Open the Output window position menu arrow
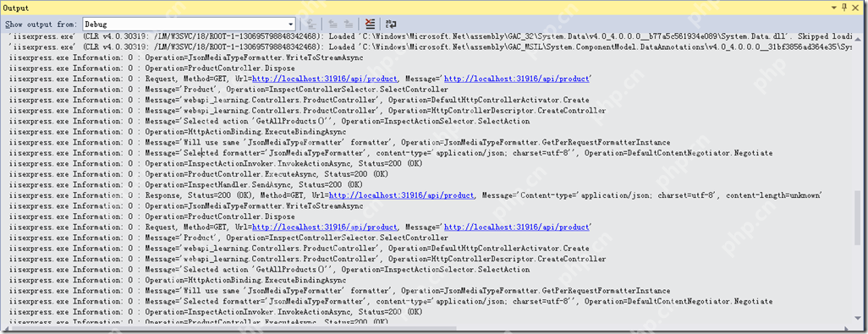The width and height of the screenshot is (868, 334). tap(835, 8)
